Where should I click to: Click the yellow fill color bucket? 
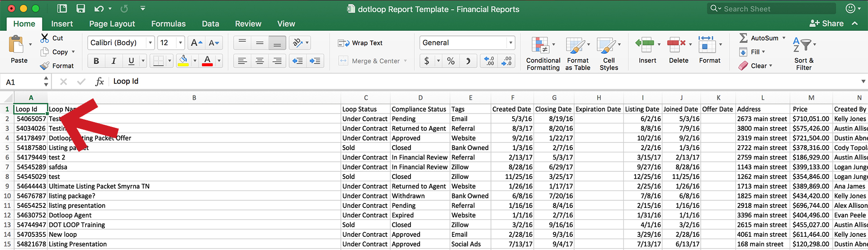(x=183, y=61)
